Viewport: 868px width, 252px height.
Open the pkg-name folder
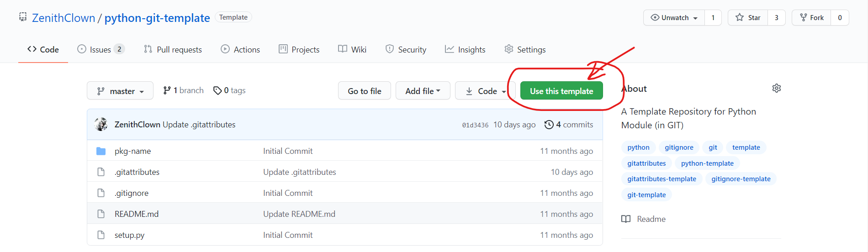click(132, 151)
